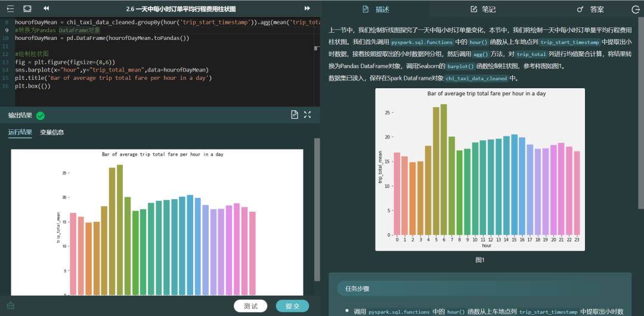Expand output panel to fullscreen
644x316 pixels.
[307, 114]
